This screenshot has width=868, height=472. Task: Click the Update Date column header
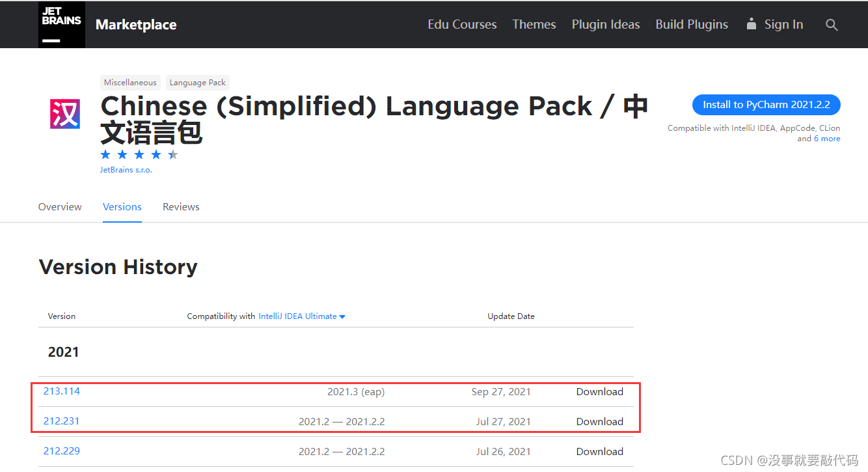pos(511,316)
